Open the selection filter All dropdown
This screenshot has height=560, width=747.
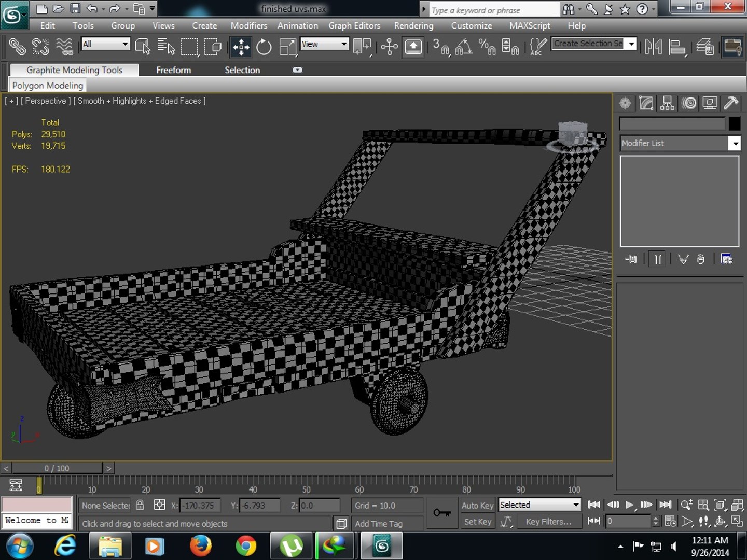tap(105, 44)
